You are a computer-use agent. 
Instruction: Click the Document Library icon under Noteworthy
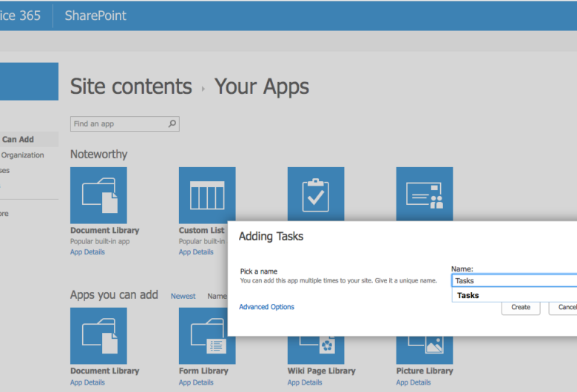98,195
